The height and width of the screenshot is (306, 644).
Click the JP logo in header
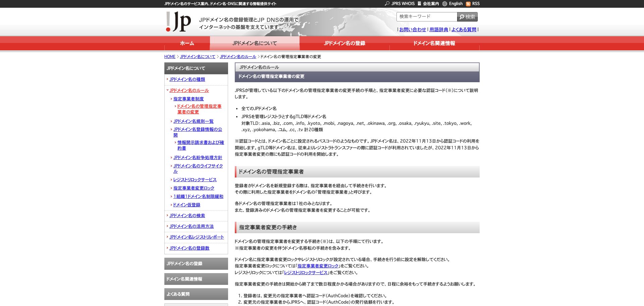click(178, 22)
